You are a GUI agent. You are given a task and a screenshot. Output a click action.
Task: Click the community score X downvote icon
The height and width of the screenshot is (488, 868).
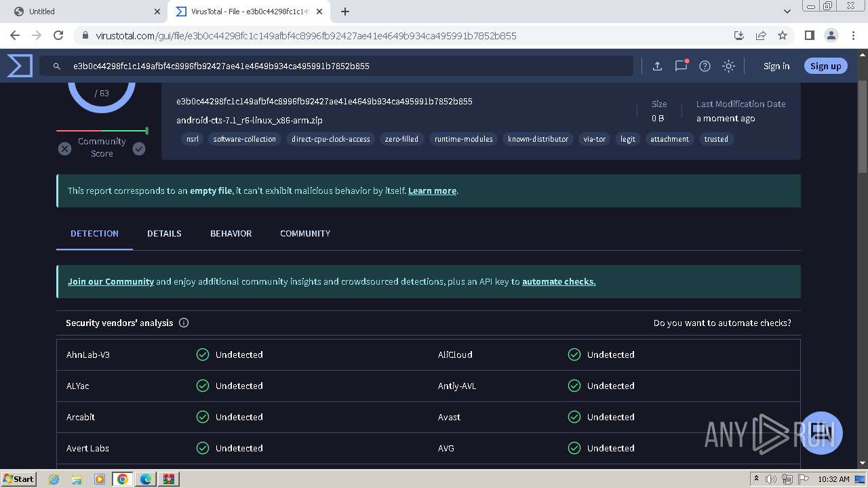(x=64, y=148)
